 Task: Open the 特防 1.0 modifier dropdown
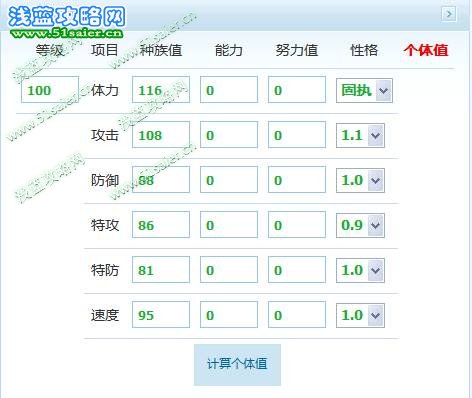coord(360,270)
